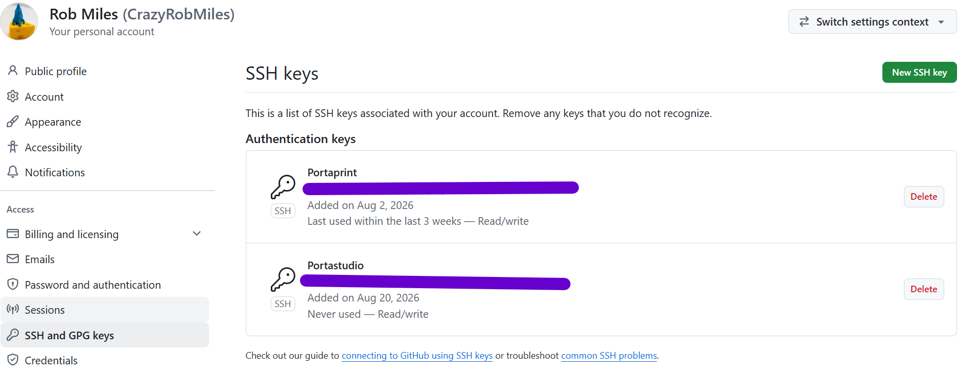Viewport: 980px width, 373px height.
Task: Expand the Billing and licensing chevron
Action: click(197, 234)
